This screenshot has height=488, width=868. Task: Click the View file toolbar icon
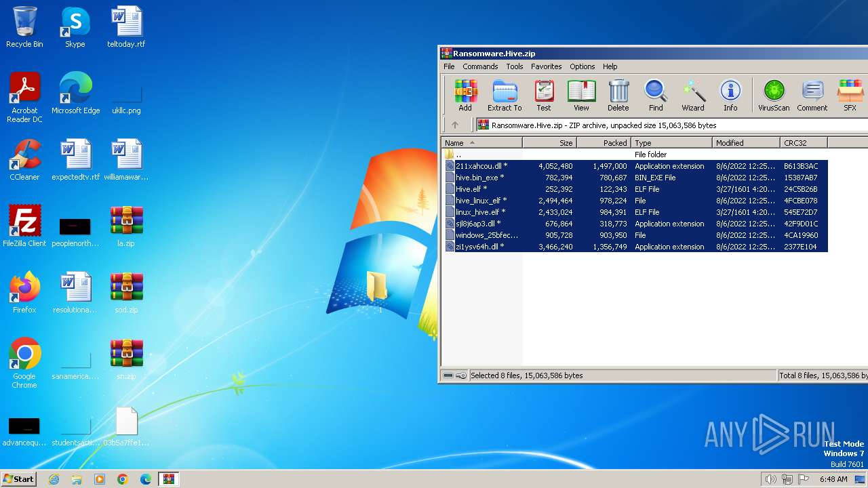coord(581,95)
